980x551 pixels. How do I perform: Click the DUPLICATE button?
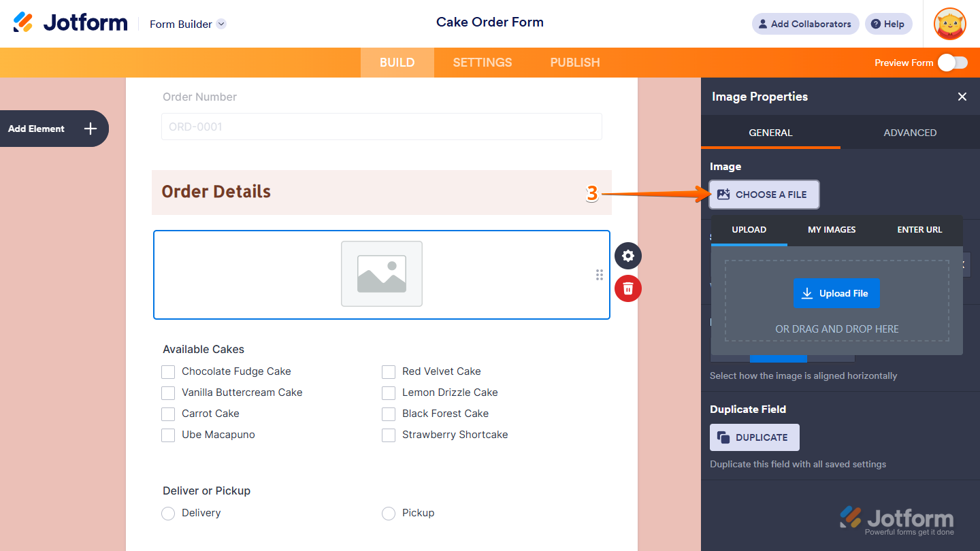tap(754, 437)
